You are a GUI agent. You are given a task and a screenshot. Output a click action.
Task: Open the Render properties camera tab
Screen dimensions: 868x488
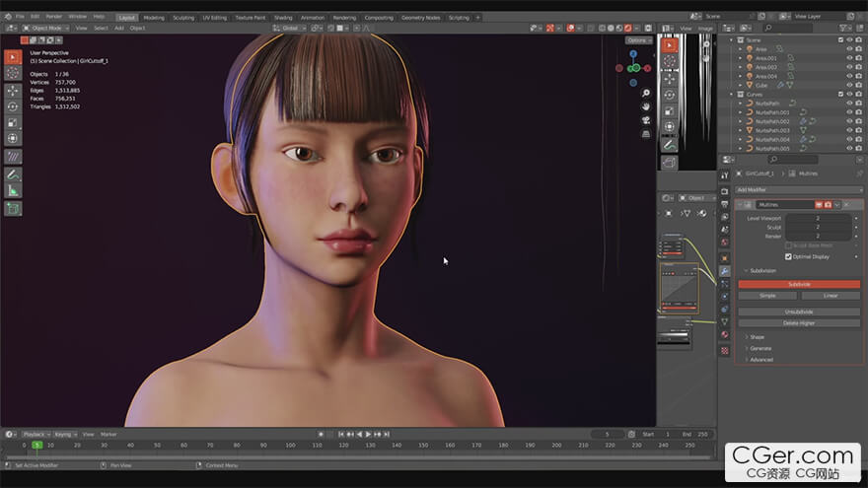(725, 191)
